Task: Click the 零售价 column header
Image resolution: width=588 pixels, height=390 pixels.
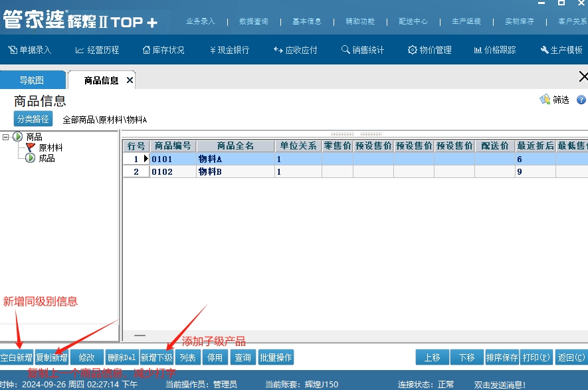Action: click(338, 146)
